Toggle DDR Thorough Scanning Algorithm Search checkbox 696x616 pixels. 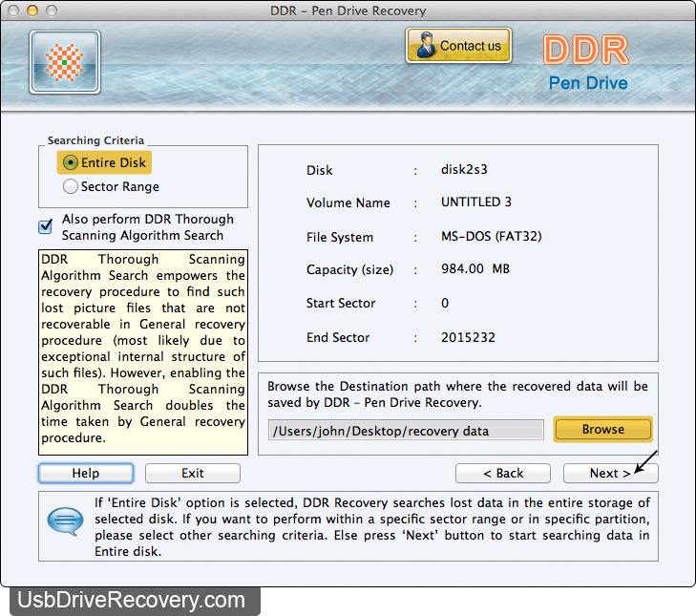pyautogui.click(x=45, y=226)
